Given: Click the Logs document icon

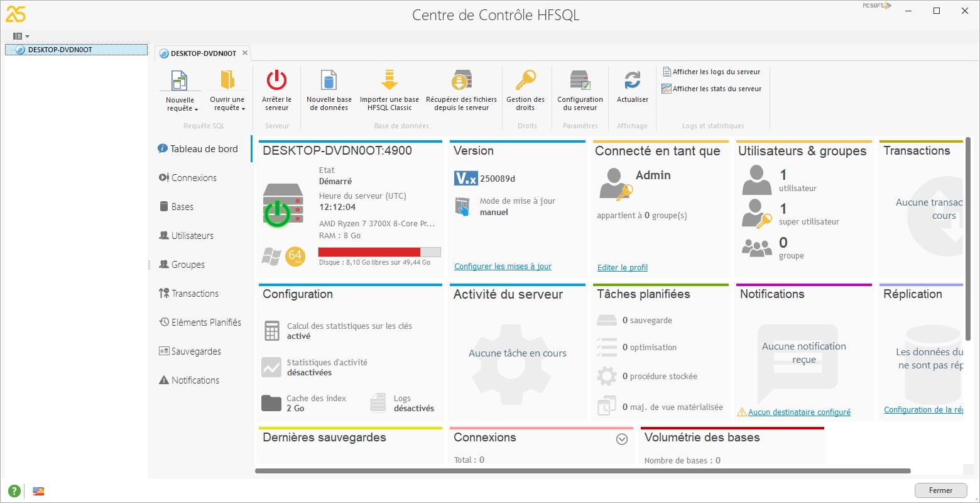Looking at the screenshot, I should pos(378,402).
